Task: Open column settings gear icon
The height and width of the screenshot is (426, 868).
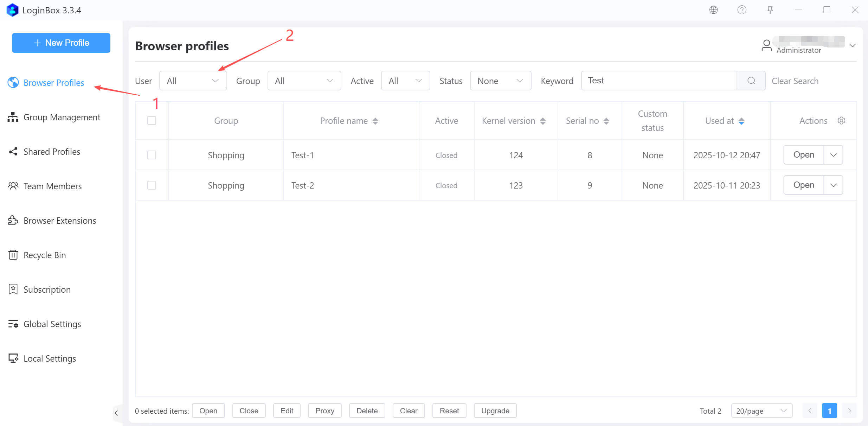Action: [841, 121]
